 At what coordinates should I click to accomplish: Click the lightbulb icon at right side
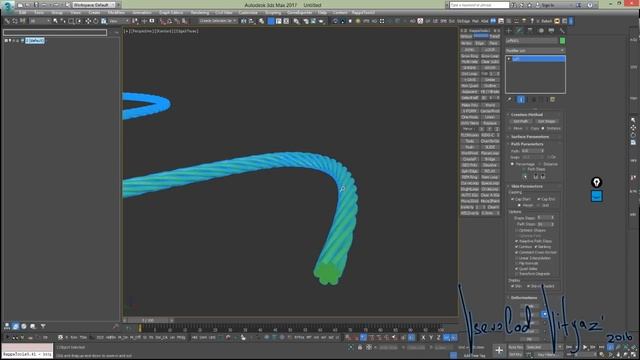click(597, 182)
